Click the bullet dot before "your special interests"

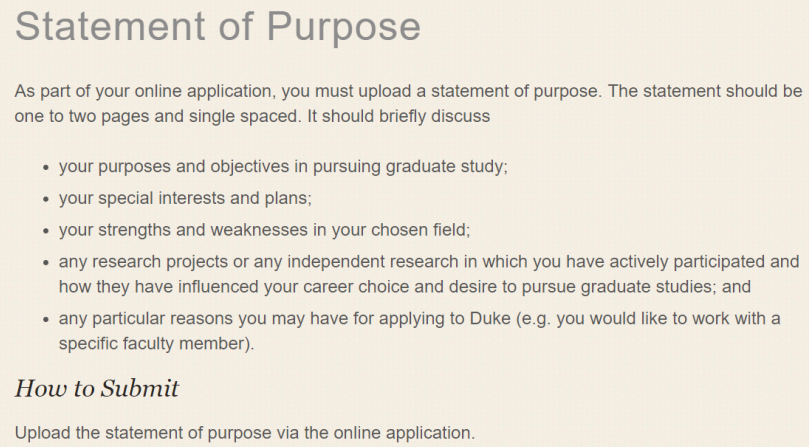[46, 199]
